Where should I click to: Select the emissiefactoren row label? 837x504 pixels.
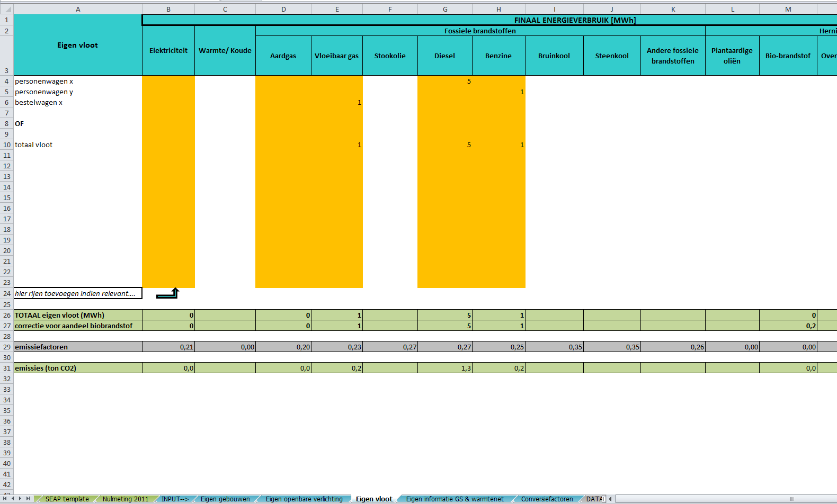click(x=78, y=347)
